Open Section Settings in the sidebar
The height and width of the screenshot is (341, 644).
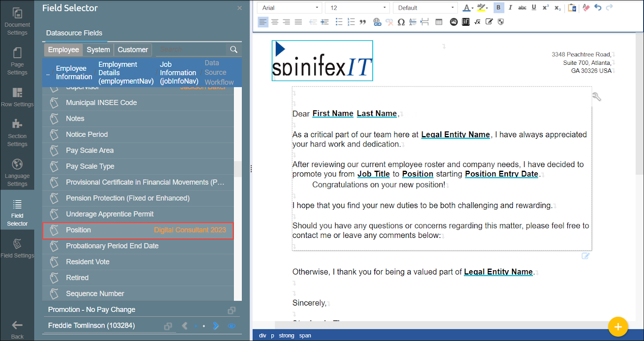pyautogui.click(x=17, y=133)
